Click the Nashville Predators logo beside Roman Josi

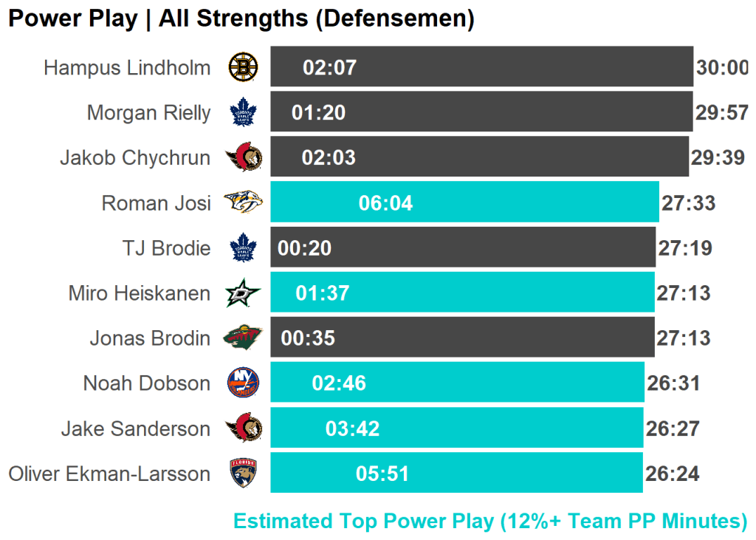243,202
